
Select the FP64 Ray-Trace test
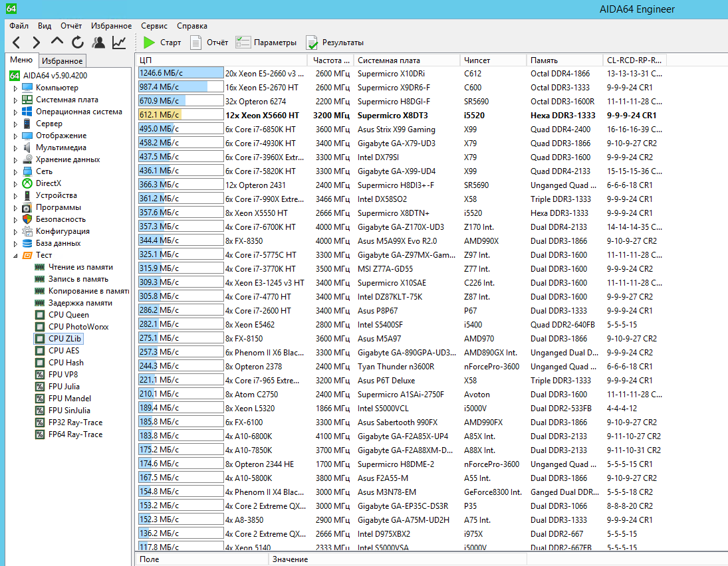(75, 434)
